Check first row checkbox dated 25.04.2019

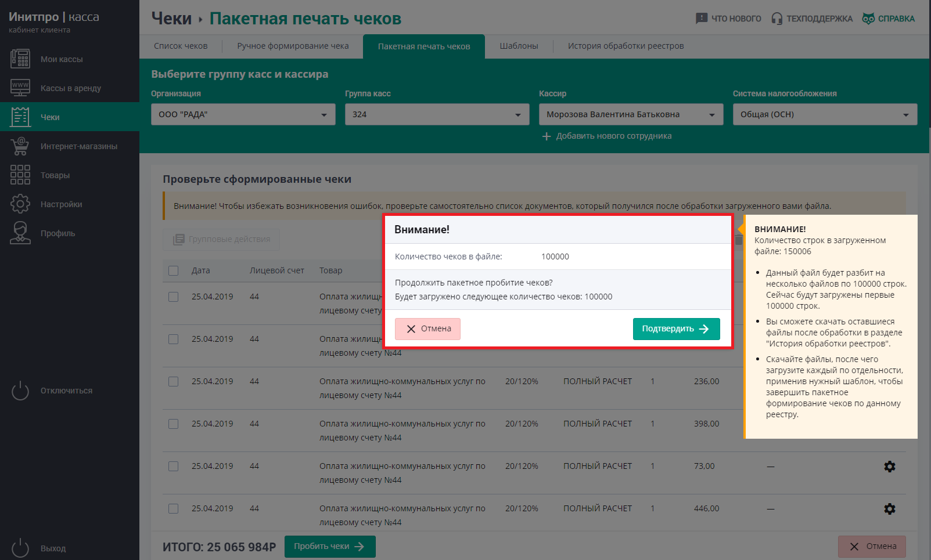click(173, 297)
